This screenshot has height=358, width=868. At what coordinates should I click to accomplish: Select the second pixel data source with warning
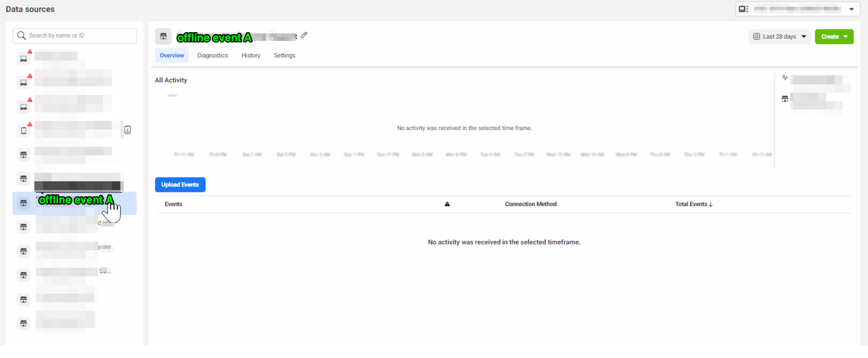coord(24,82)
